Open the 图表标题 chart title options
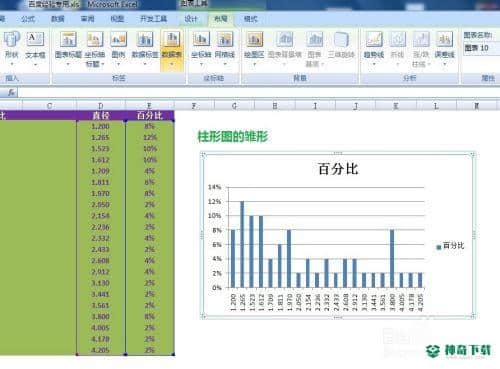Image resolution: width=500 pixels, height=369 pixels. tap(68, 48)
